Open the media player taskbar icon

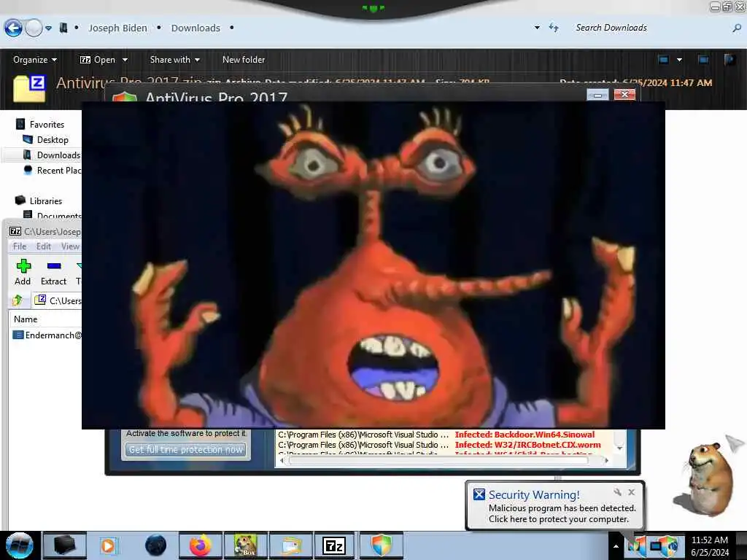click(109, 545)
